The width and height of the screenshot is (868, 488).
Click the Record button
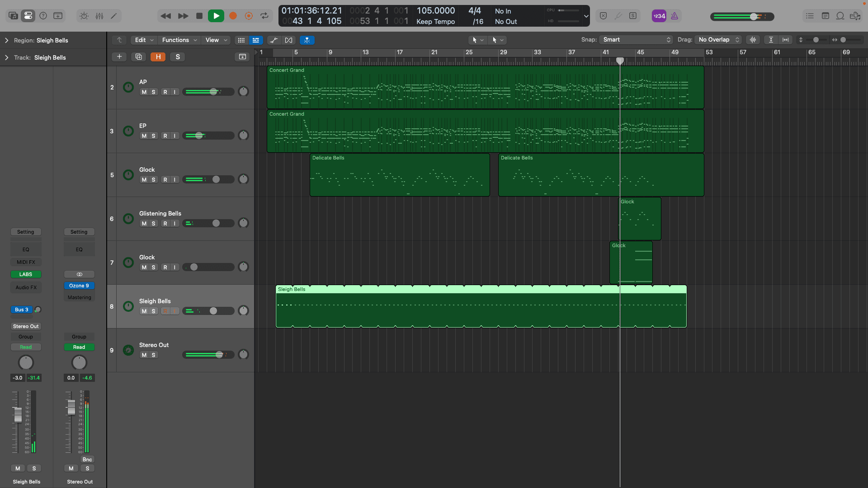pyautogui.click(x=233, y=16)
